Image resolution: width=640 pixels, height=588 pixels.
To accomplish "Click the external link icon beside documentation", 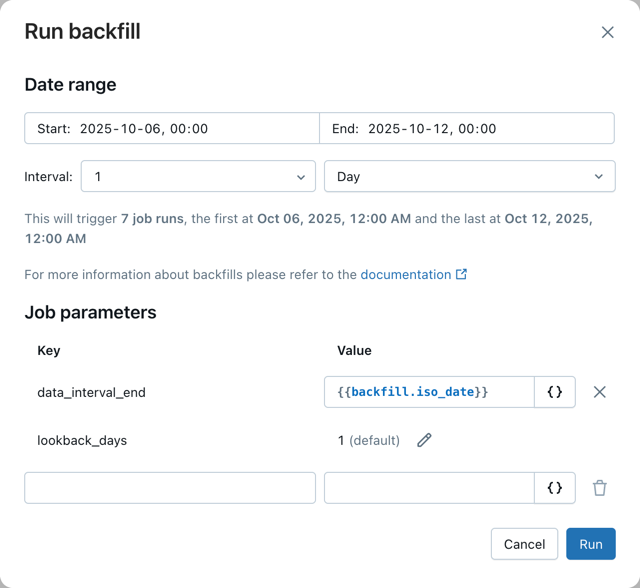I will [x=461, y=274].
